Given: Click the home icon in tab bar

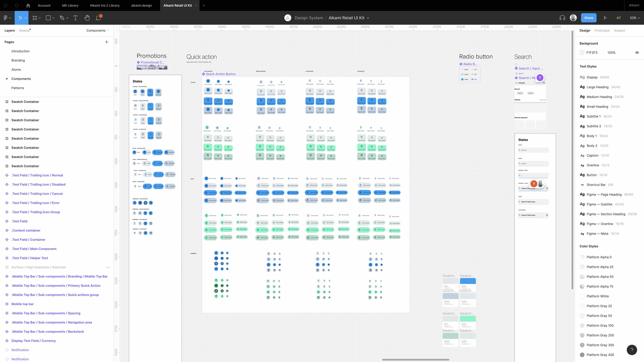Looking at the screenshot, I should tap(28, 5).
